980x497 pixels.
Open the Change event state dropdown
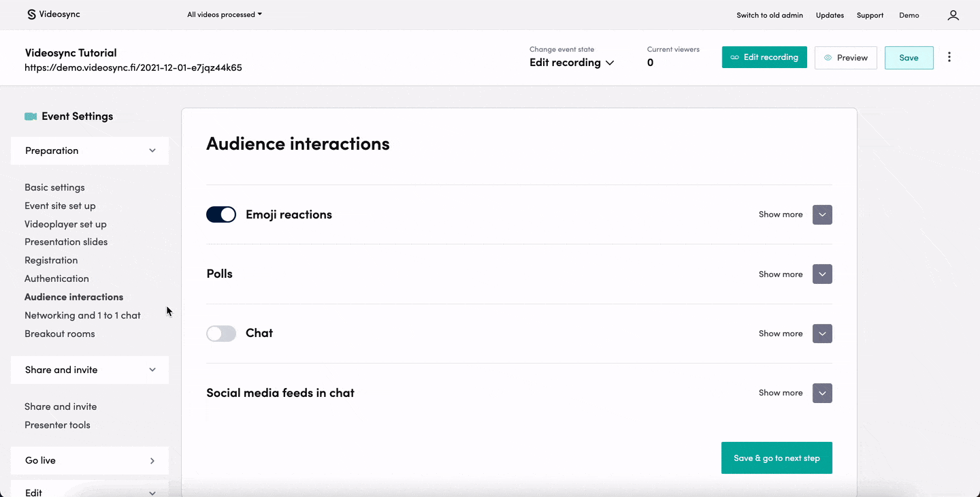(571, 62)
